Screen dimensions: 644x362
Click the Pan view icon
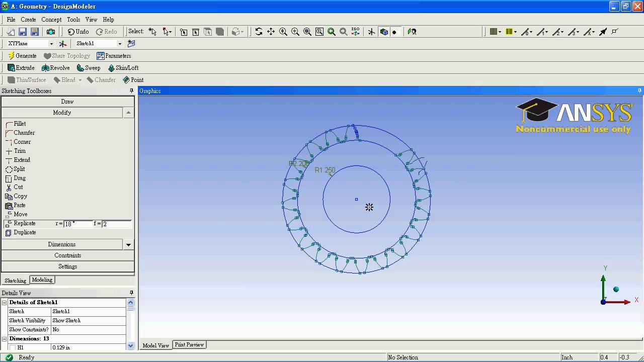click(x=271, y=32)
